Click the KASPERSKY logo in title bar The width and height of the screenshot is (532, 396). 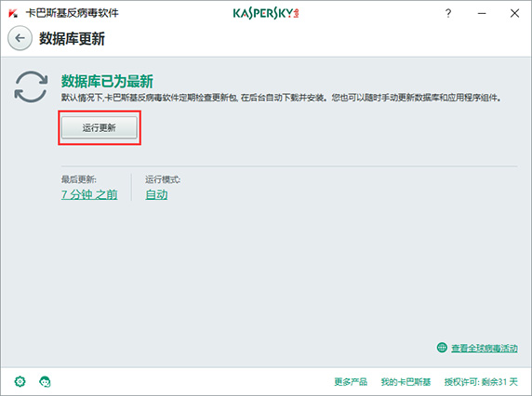click(x=266, y=13)
